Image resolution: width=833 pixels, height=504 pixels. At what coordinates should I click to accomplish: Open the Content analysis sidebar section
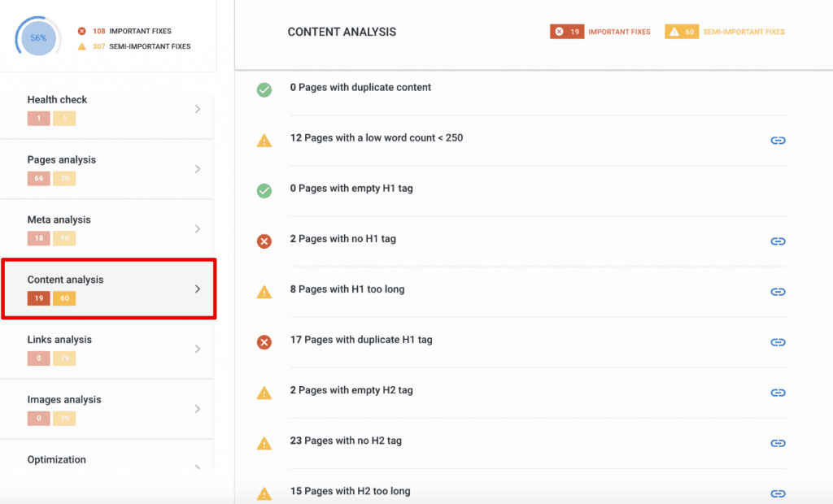point(66,280)
